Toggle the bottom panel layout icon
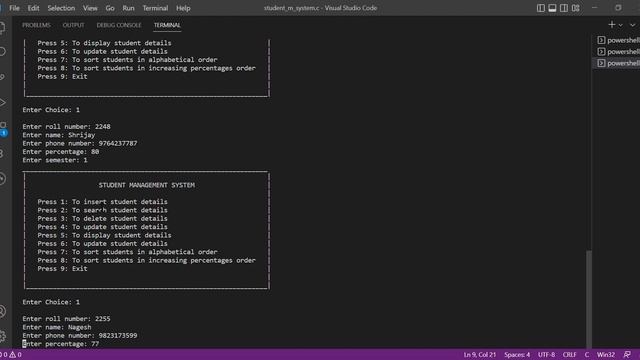The width and height of the screenshot is (640, 360). point(552,8)
